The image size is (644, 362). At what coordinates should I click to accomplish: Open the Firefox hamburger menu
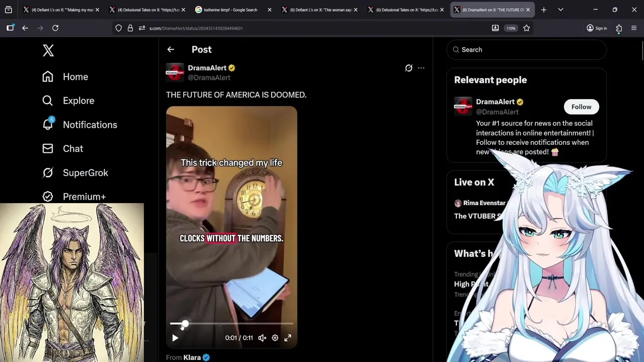pos(634,28)
